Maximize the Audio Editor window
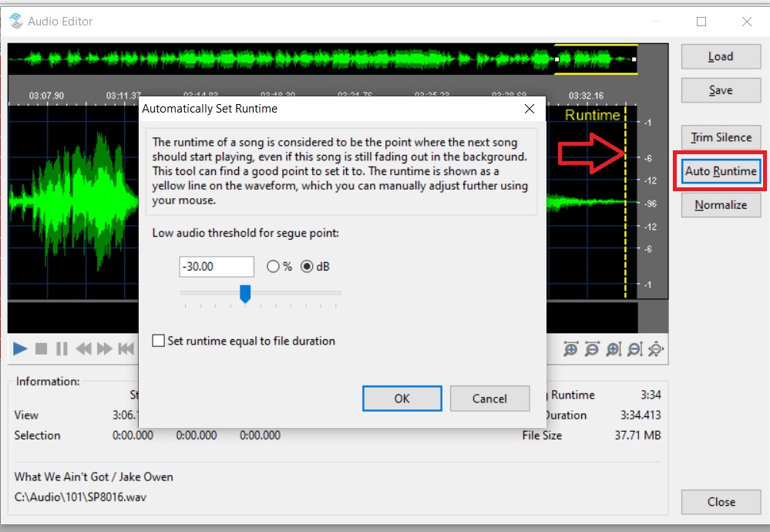770x532 pixels. (x=701, y=22)
